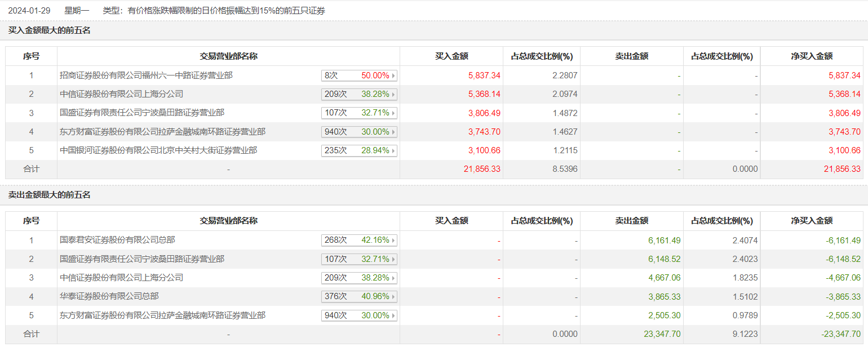Open 中信证券上海分公司 link in buy table

pyautogui.click(x=121, y=94)
